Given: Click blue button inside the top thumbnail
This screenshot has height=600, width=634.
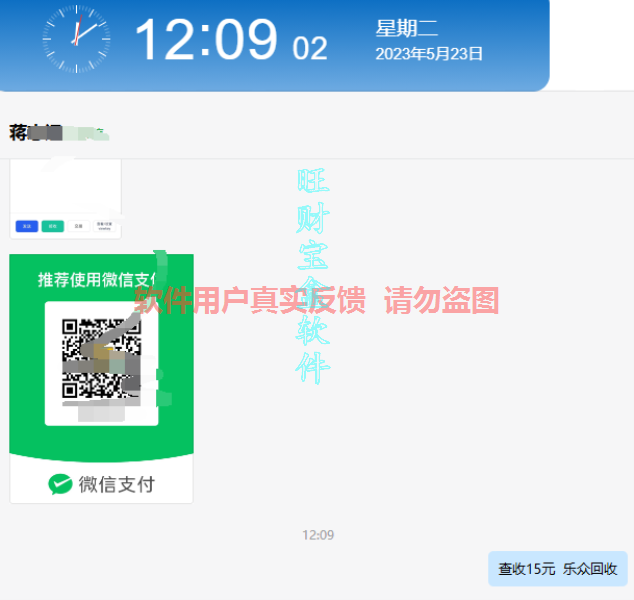Looking at the screenshot, I should pos(28,226).
